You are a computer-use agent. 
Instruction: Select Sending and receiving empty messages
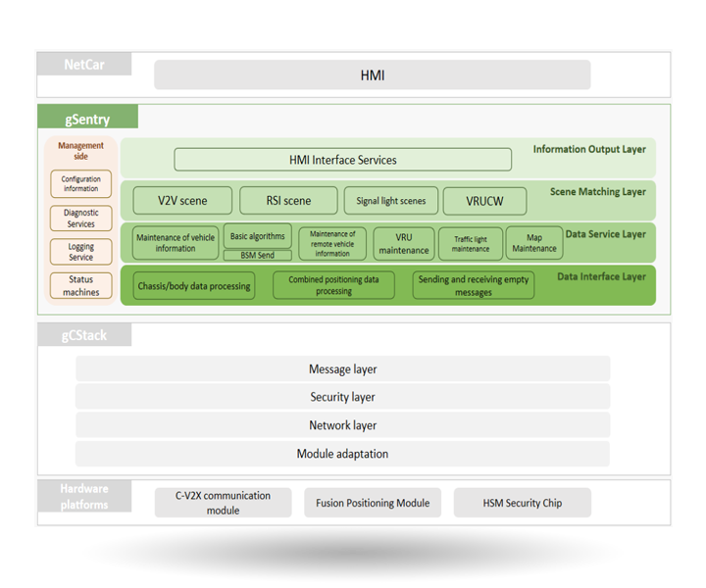point(474,285)
